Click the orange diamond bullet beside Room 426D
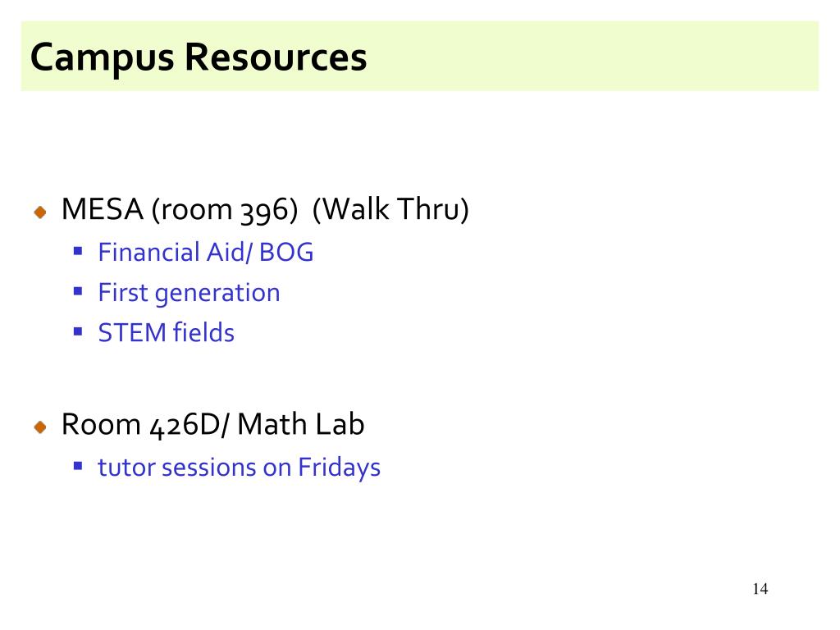This screenshot has height=630, width=840. [40, 427]
